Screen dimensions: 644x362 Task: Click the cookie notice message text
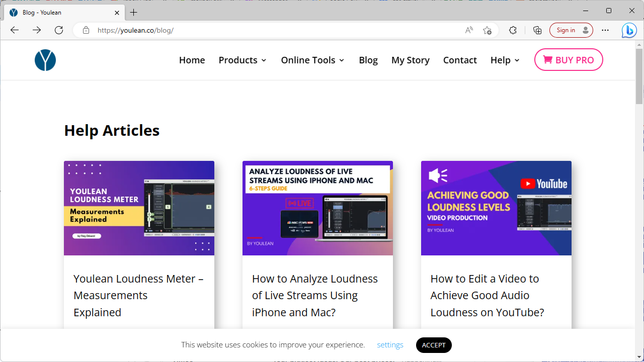273,345
